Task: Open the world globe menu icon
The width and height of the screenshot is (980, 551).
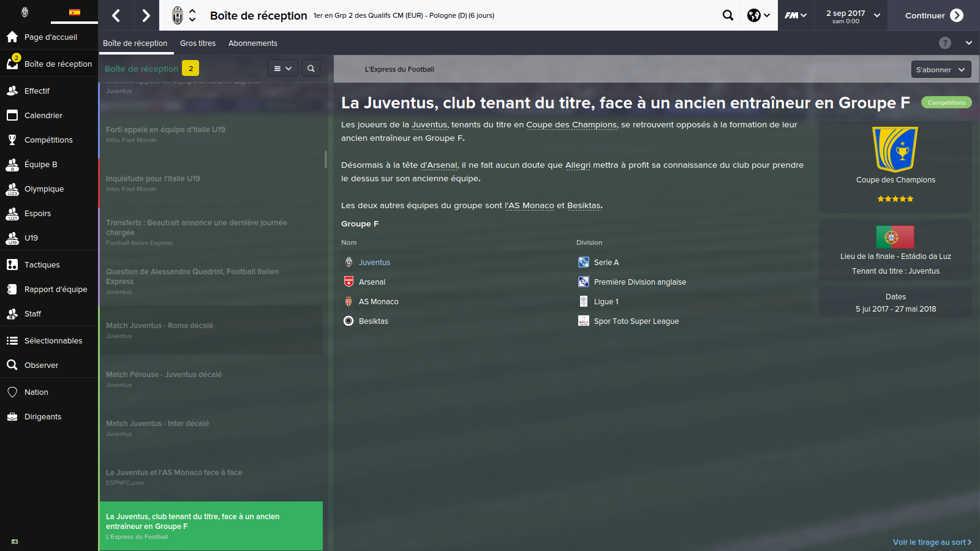Action: pos(758,15)
